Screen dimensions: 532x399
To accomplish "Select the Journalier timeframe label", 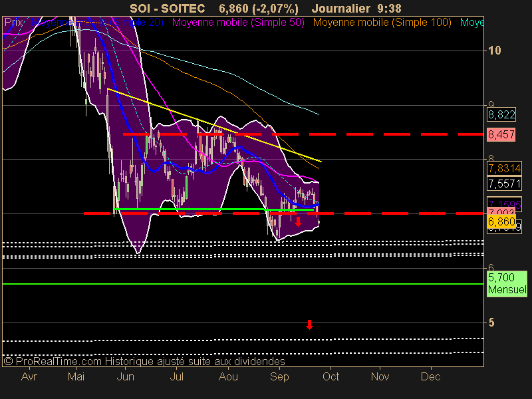I will (x=340, y=9).
